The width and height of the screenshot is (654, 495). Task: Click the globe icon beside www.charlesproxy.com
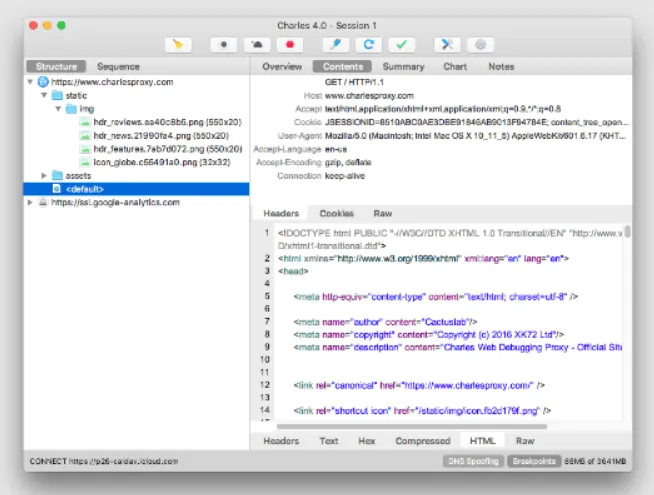(43, 82)
